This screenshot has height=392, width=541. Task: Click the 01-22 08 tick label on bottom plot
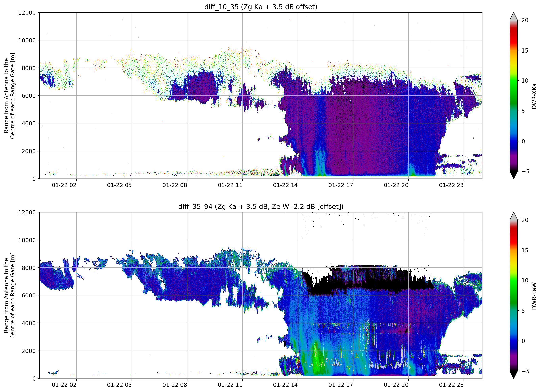[x=175, y=385]
